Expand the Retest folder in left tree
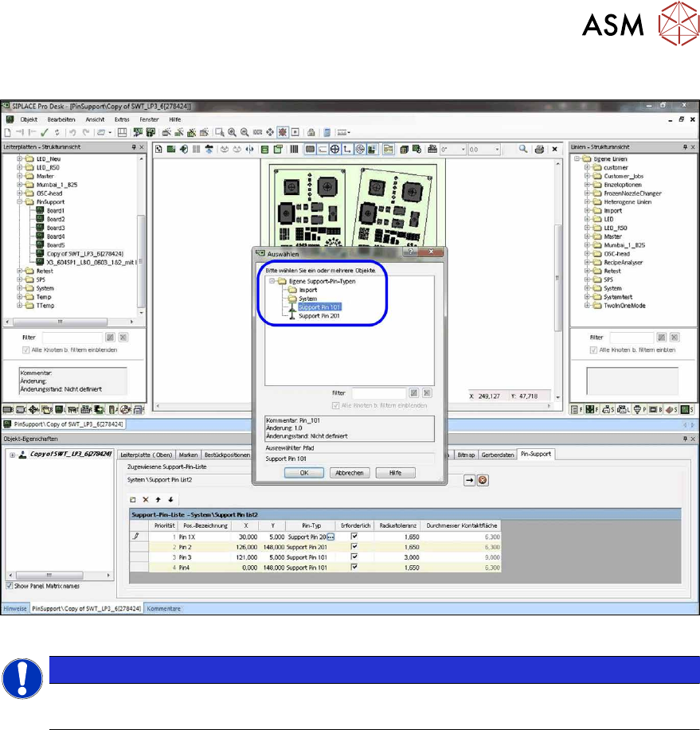Viewport: 700px width, 730px height. (20, 271)
